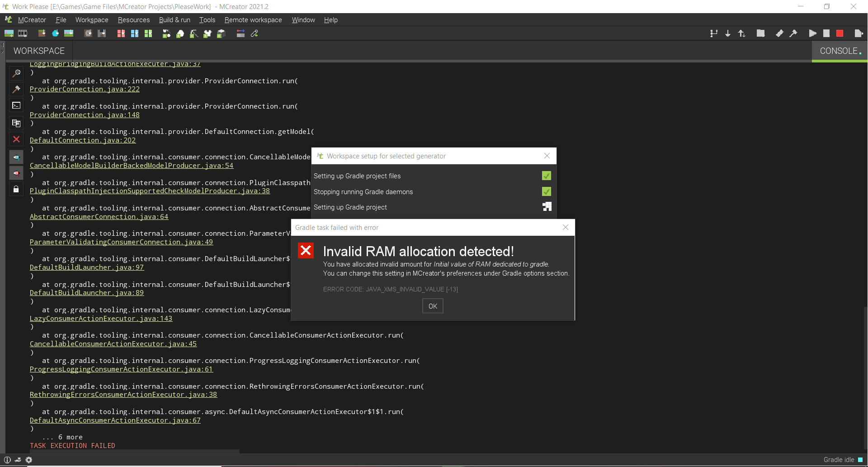The image size is (868, 467).
Task: Open the console search icon
Action: [x=16, y=73]
